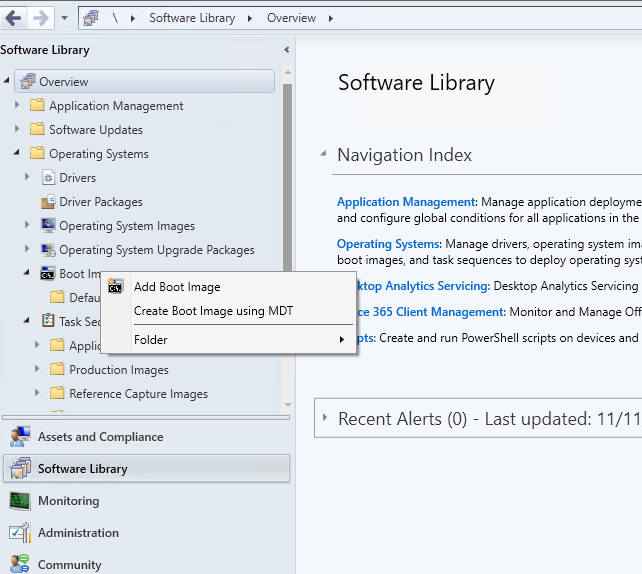Image resolution: width=642 pixels, height=574 pixels.
Task: Expand the Recent Alerts section
Action: point(323,418)
